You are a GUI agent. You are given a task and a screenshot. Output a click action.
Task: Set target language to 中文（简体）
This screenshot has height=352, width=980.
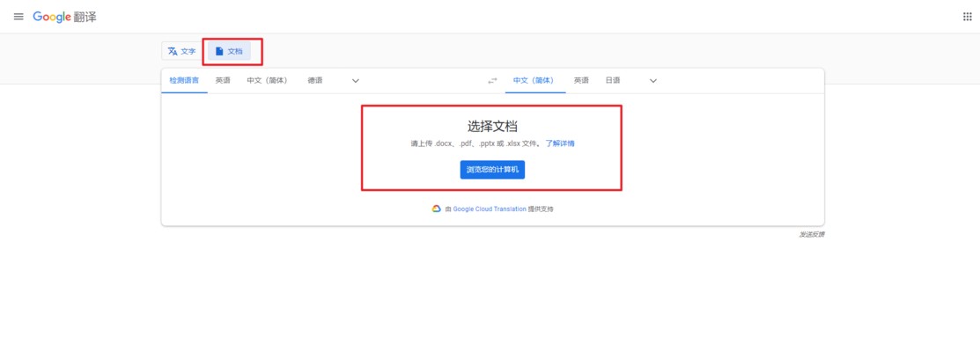point(534,81)
